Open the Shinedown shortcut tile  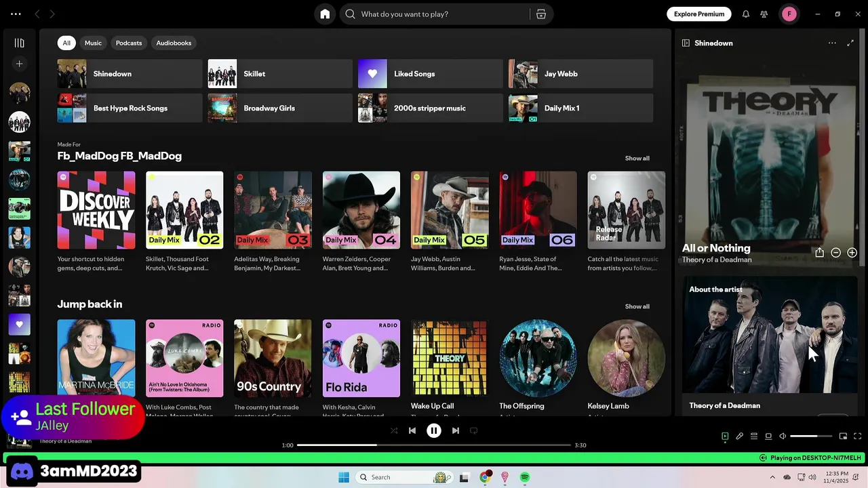[130, 74]
